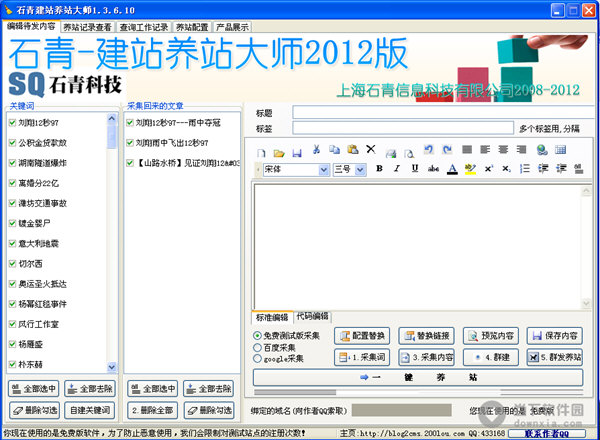Select 标准编辑 editor tab

tap(272, 317)
